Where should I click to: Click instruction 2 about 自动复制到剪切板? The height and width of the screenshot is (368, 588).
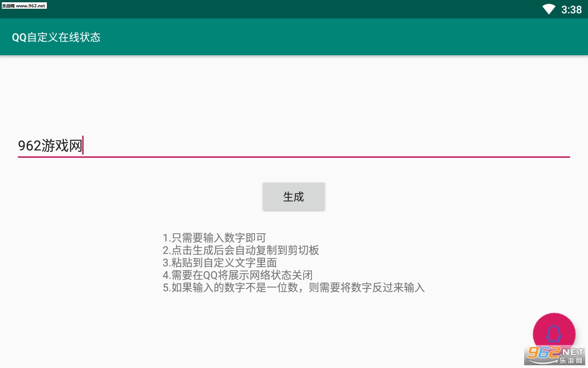click(x=241, y=250)
